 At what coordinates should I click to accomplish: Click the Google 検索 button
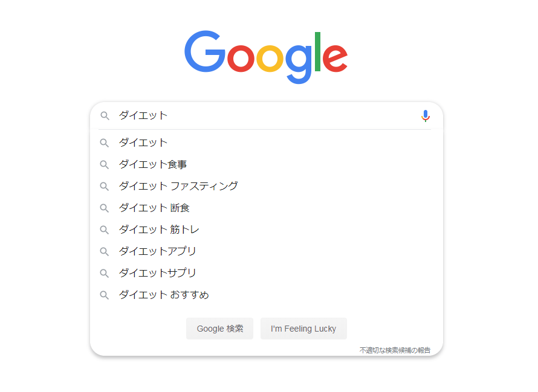click(x=219, y=329)
